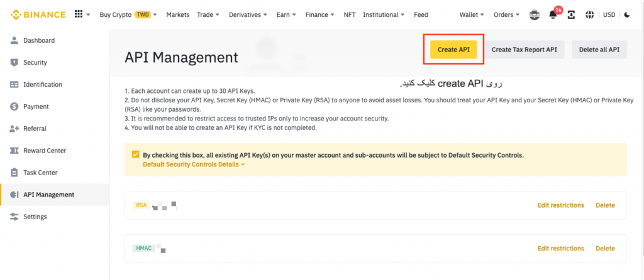Viewport: 644px width, 280px height.
Task: Toggle dark mode moon icon
Action: (626, 15)
